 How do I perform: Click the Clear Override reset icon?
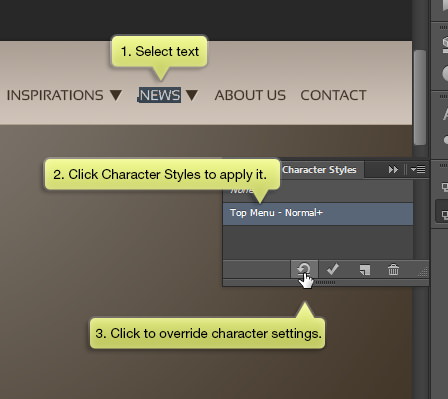304,269
